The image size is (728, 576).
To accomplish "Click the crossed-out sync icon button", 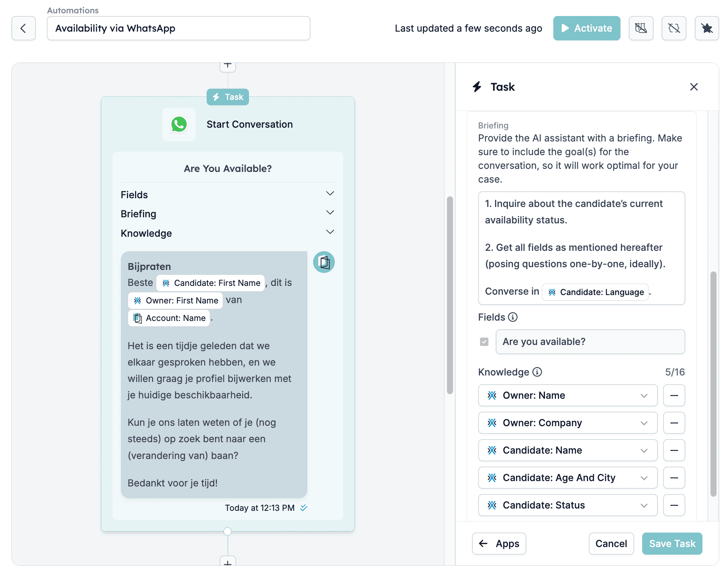I will (x=674, y=28).
